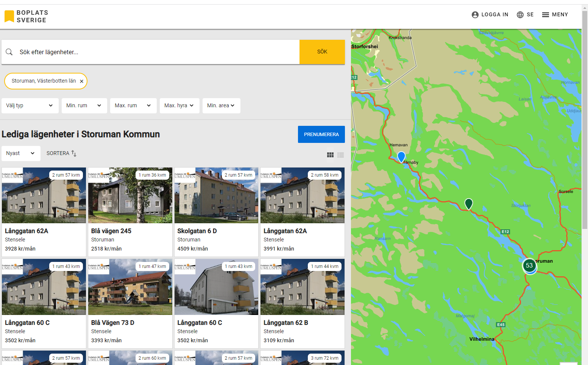Screen dimensions: 588x365
Task: Click the 53 cluster marker at Storuman
Action: tap(529, 266)
